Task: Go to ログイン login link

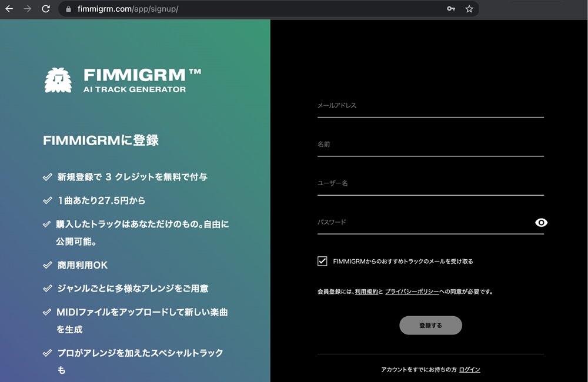Action: (469, 370)
